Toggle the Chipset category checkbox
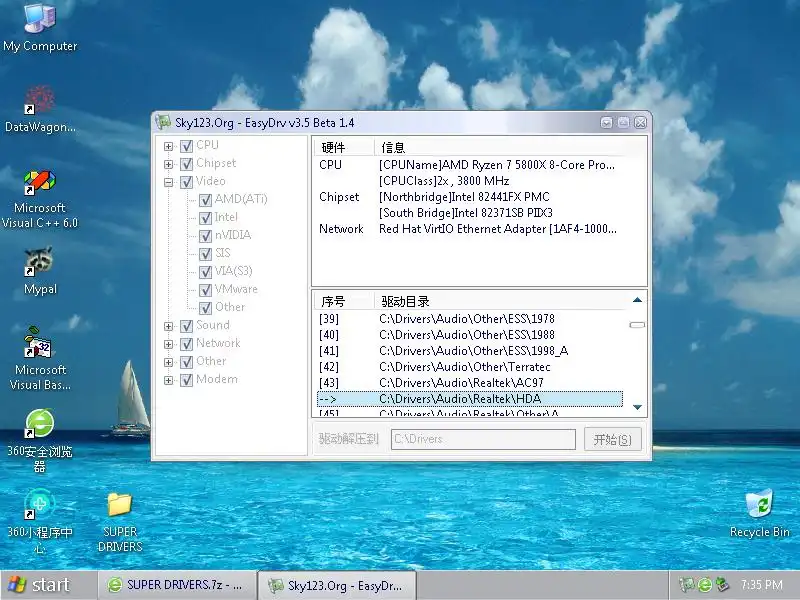The image size is (800, 600). 187,164
